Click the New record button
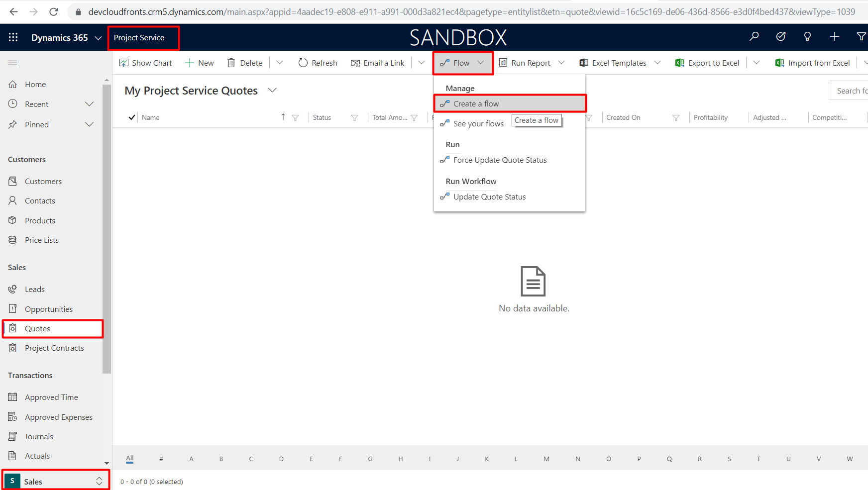This screenshot has width=868, height=490. (200, 63)
